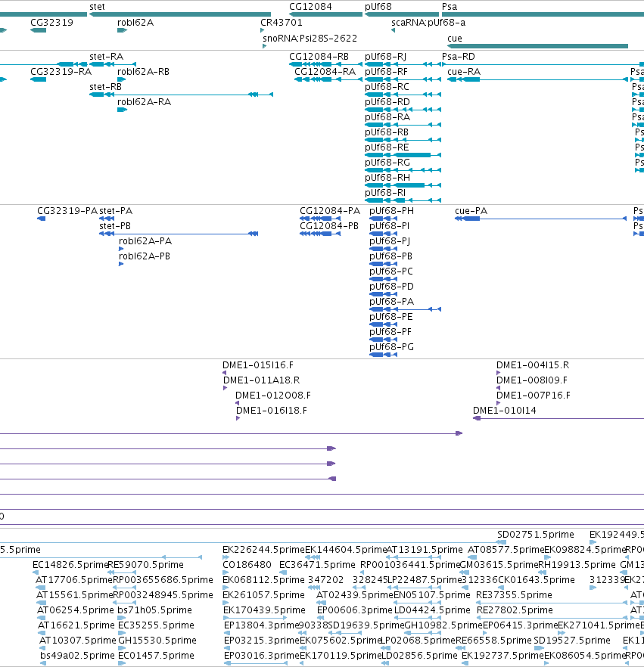Screen dimensions: 644x667
Task: Select protein pUf68-PJ
Action: 390,240
